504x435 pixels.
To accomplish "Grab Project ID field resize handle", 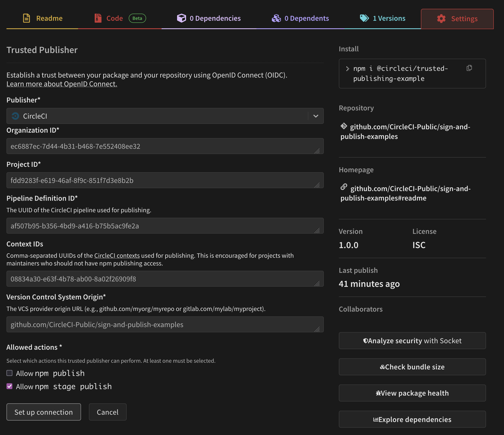I will 317,185.
